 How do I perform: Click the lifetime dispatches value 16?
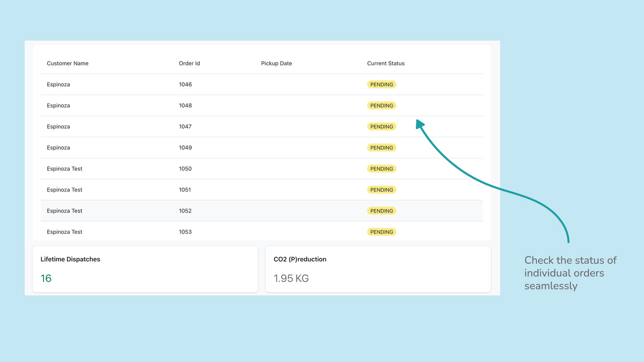[x=46, y=279]
